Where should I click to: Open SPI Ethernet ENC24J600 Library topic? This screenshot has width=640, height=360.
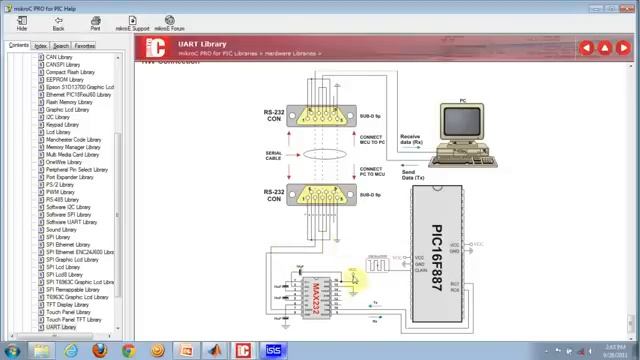click(80, 252)
